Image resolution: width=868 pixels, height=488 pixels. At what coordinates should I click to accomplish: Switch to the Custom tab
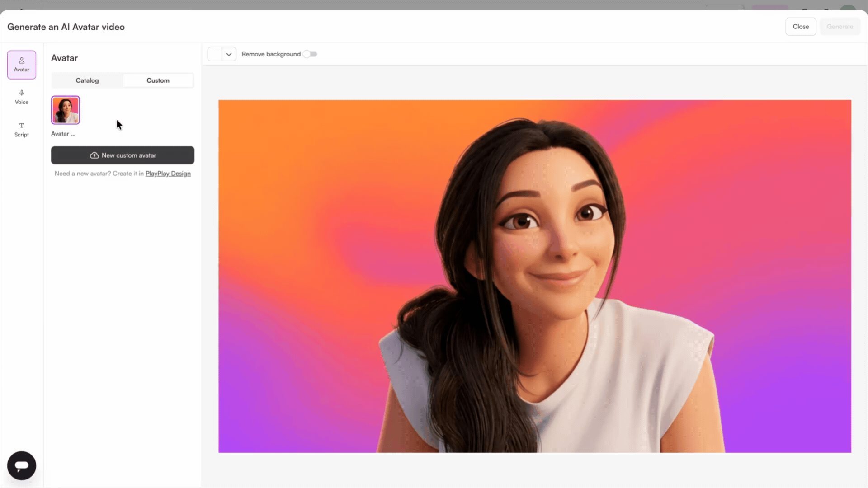158,80
